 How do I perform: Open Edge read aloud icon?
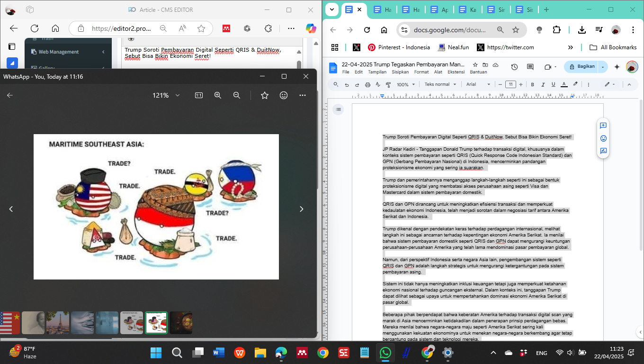click(182, 28)
